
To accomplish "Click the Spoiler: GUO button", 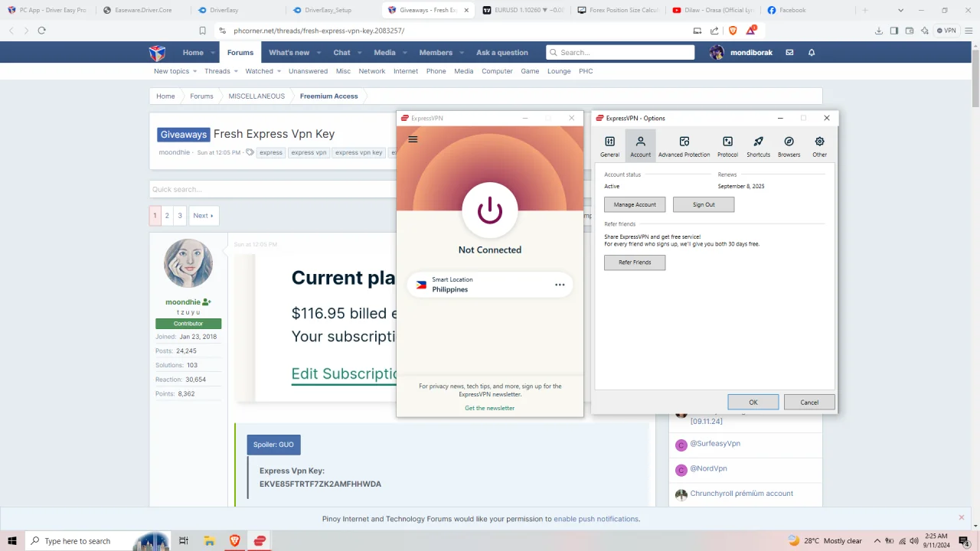I will click(x=273, y=445).
